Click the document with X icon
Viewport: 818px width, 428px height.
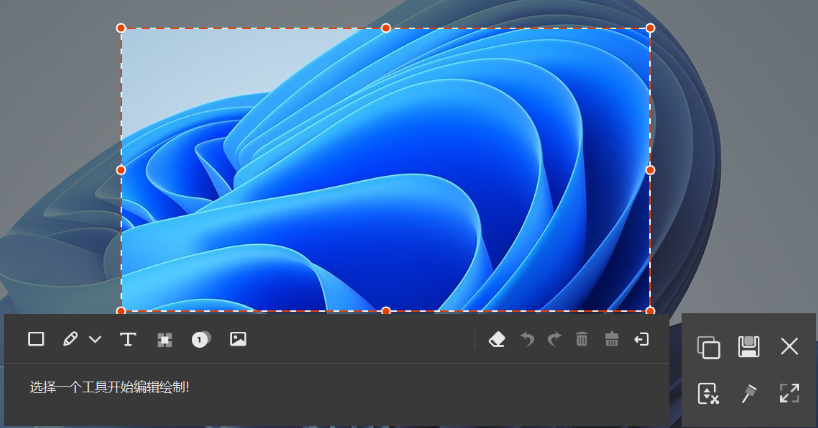click(x=708, y=393)
